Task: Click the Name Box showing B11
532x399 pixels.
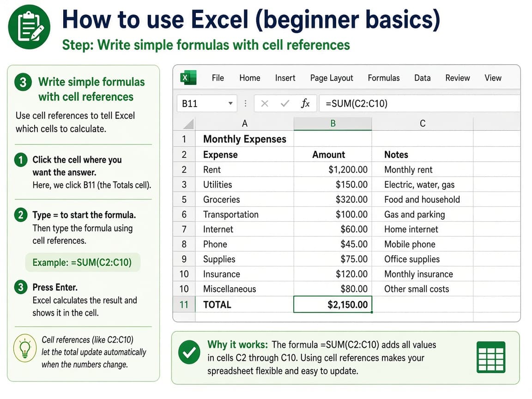Action: click(206, 103)
